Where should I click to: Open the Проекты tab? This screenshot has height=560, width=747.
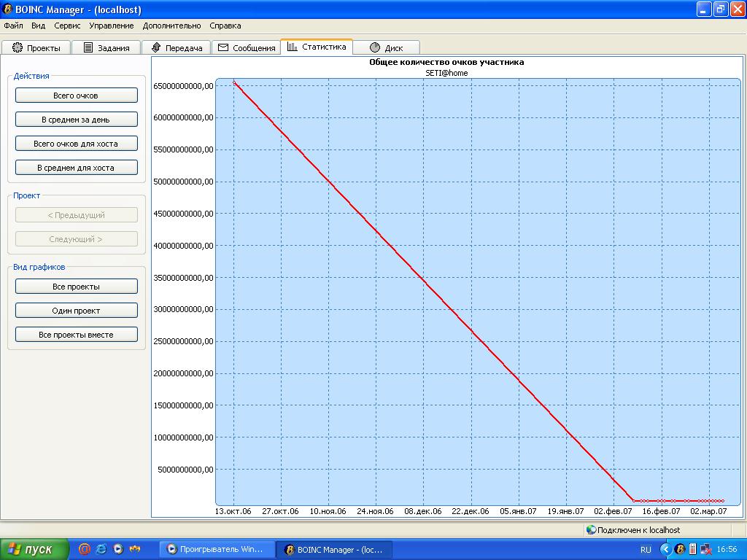pos(36,47)
